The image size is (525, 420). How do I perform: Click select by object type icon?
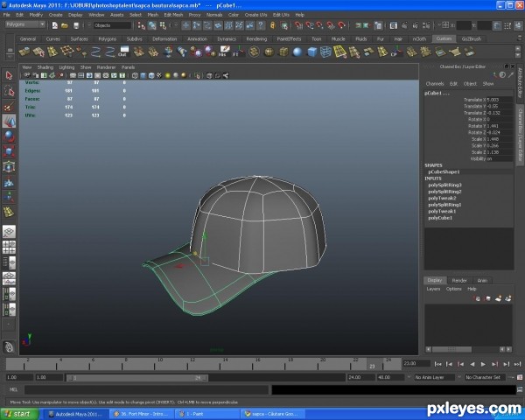(x=152, y=25)
